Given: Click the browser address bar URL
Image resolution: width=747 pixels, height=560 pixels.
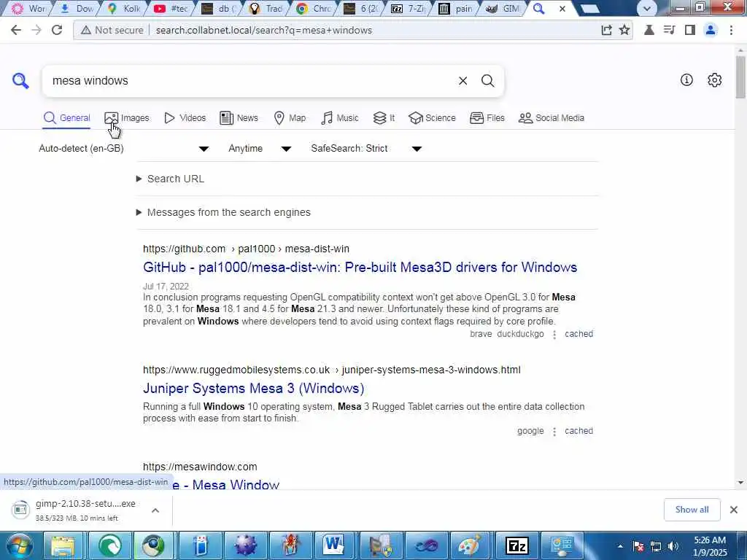Looking at the screenshot, I should [264, 30].
